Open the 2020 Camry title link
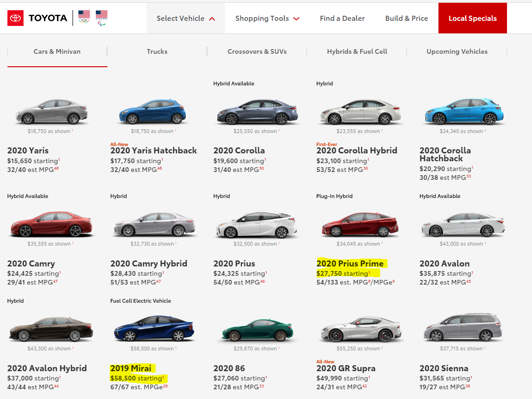Viewport: 532px width, 399px height. [x=31, y=264]
